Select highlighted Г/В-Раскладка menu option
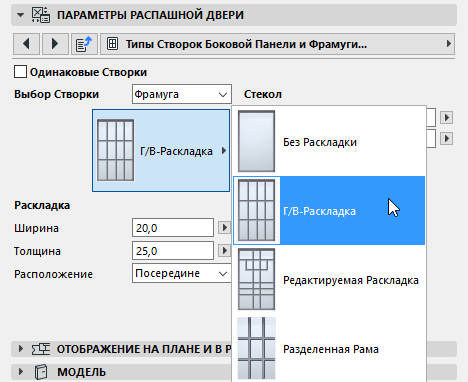Screen dimensions: 468x382 tap(329, 211)
